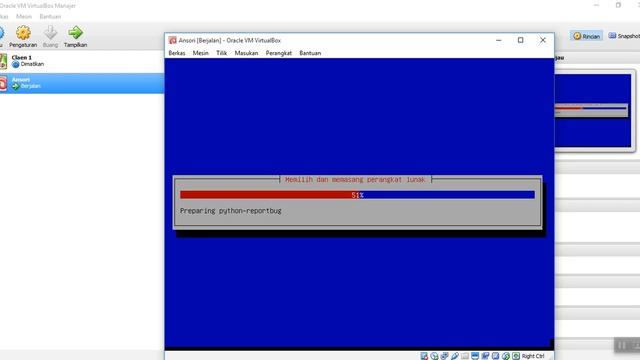The height and width of the screenshot is (360, 640).
Task: Click the shared folders status icon
Action: (465, 356)
